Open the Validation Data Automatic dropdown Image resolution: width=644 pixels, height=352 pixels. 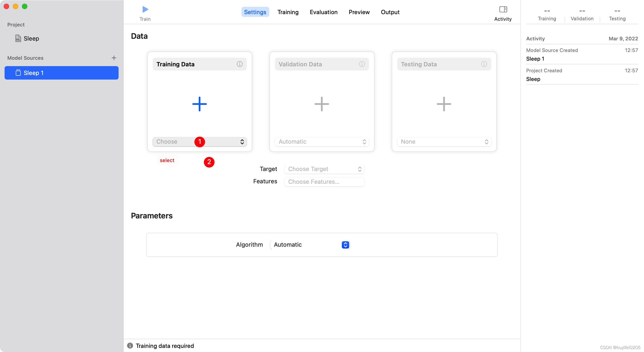point(322,142)
